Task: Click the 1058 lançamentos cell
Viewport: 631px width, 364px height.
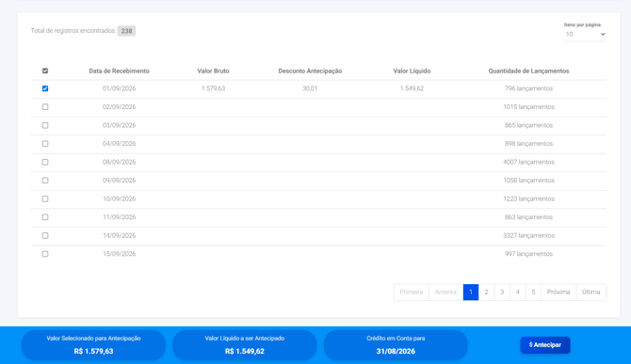Action: (x=528, y=181)
